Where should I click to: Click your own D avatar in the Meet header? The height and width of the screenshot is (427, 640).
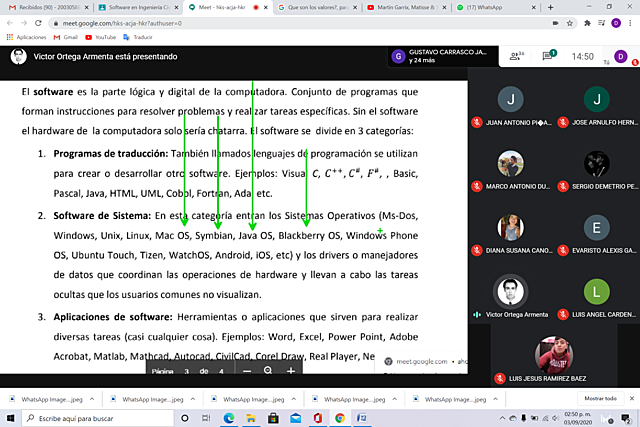(x=621, y=57)
